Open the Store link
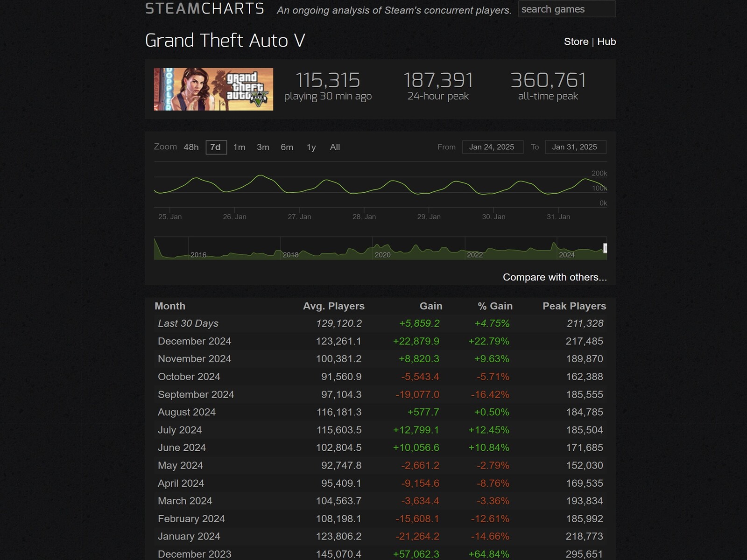The width and height of the screenshot is (747, 560). click(x=576, y=42)
